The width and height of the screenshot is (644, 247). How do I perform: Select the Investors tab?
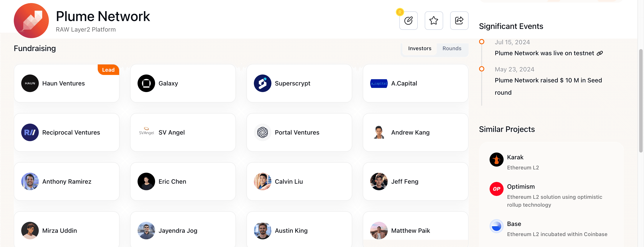coord(419,48)
